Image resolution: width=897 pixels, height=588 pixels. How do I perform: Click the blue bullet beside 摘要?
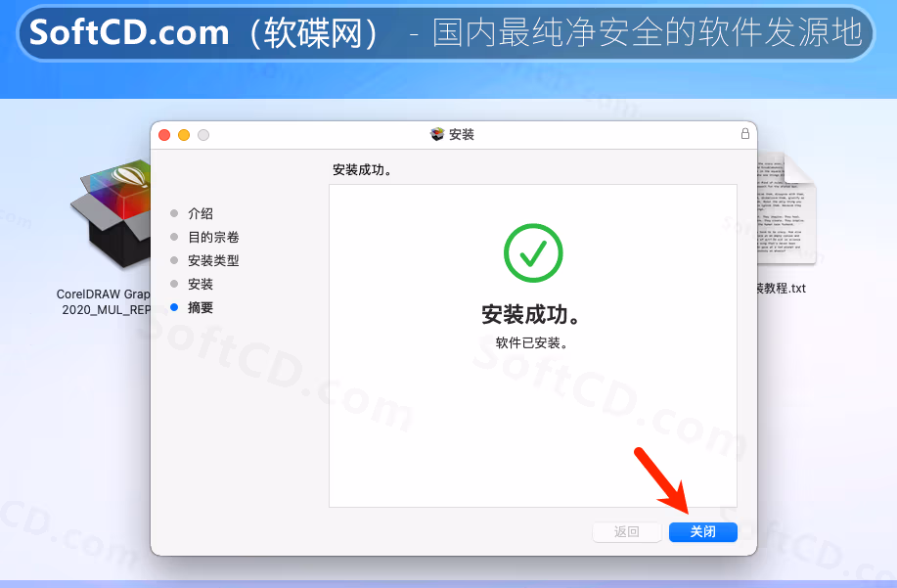[174, 307]
